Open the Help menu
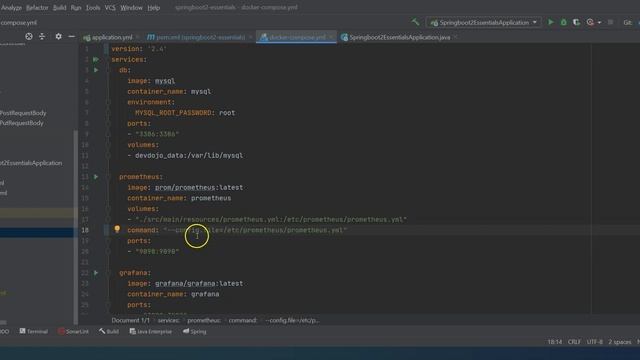This screenshot has height=360, width=640. pos(153,7)
